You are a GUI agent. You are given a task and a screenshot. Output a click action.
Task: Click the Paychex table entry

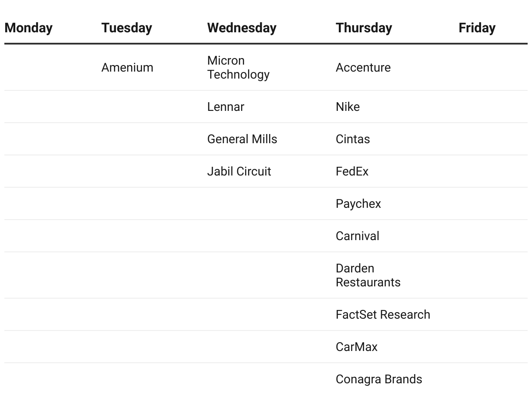click(358, 204)
